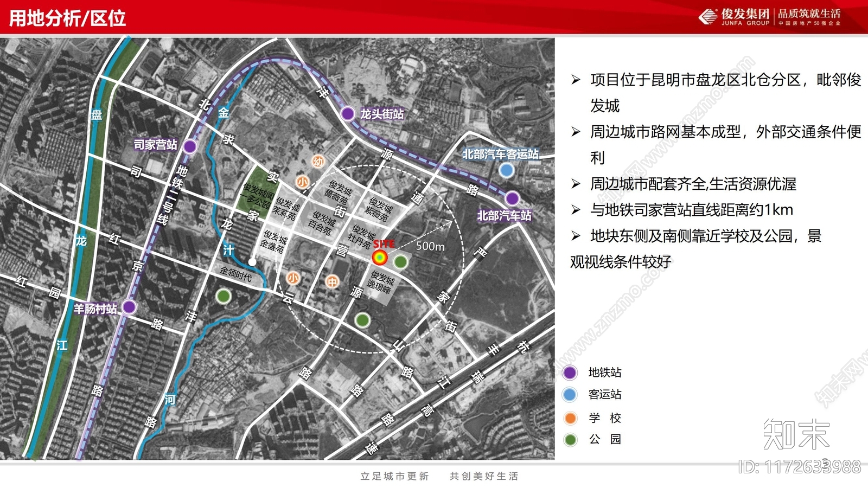Select the 羊肠村站 station label

click(x=95, y=309)
